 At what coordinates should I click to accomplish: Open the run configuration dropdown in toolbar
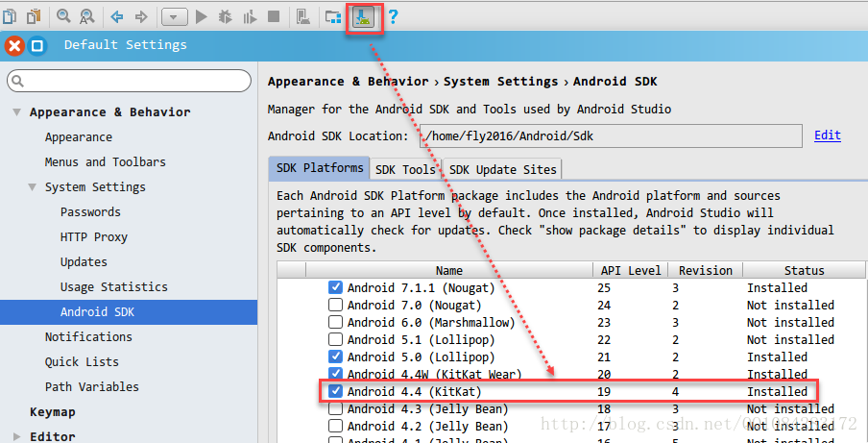(x=175, y=17)
